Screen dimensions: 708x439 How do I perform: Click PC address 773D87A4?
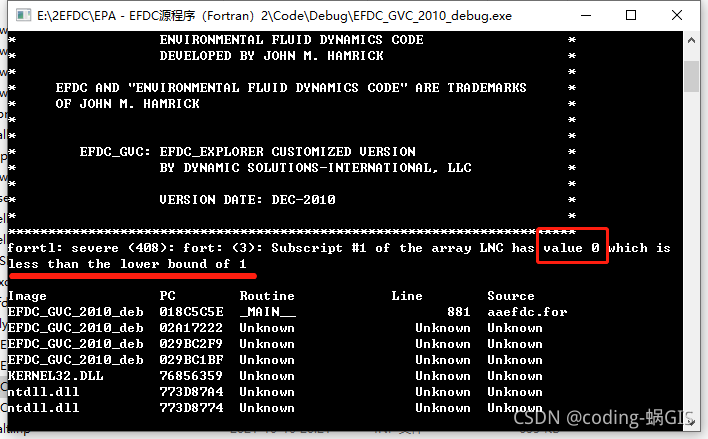[191, 392]
